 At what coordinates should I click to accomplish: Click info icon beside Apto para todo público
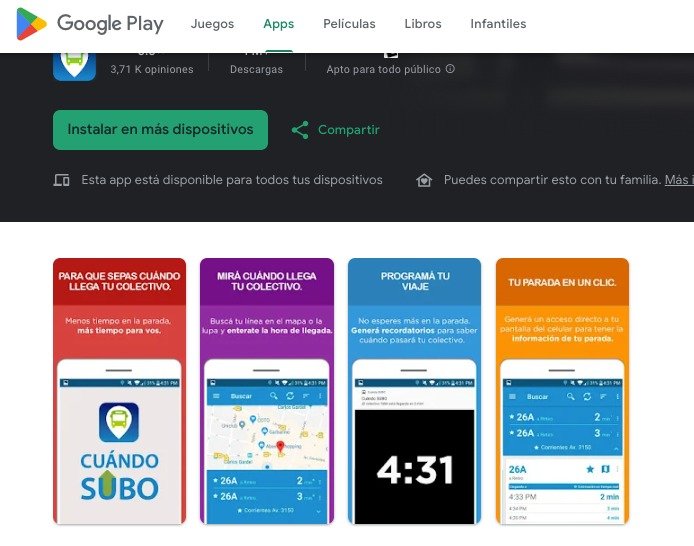pyautogui.click(x=450, y=69)
